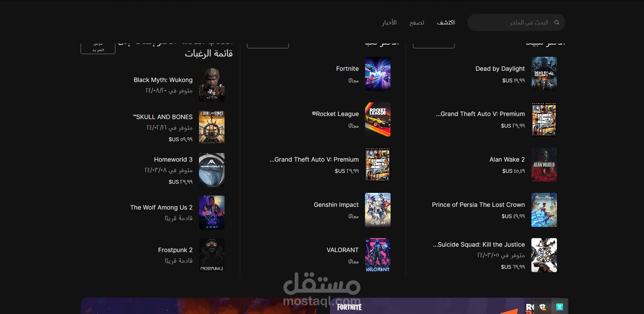
Task: Click the Homeworld 3 title
Action: (x=173, y=160)
